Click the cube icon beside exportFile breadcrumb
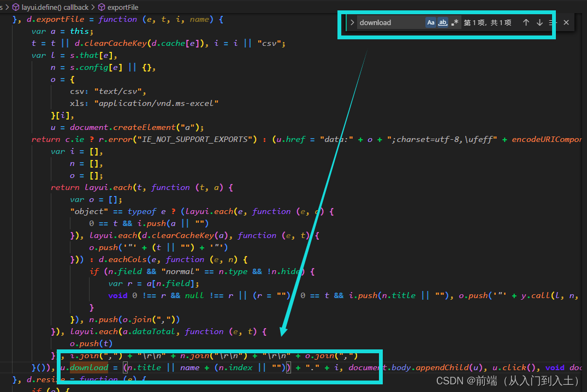This screenshot has width=587, height=392. pos(102,7)
